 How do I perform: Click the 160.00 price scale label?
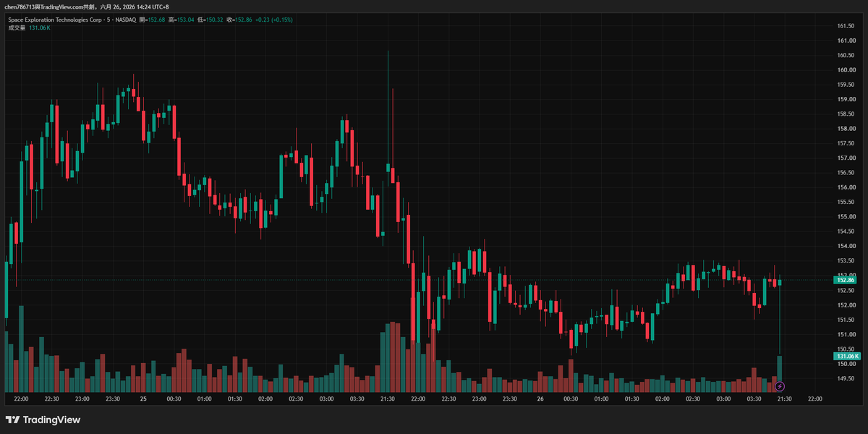846,70
